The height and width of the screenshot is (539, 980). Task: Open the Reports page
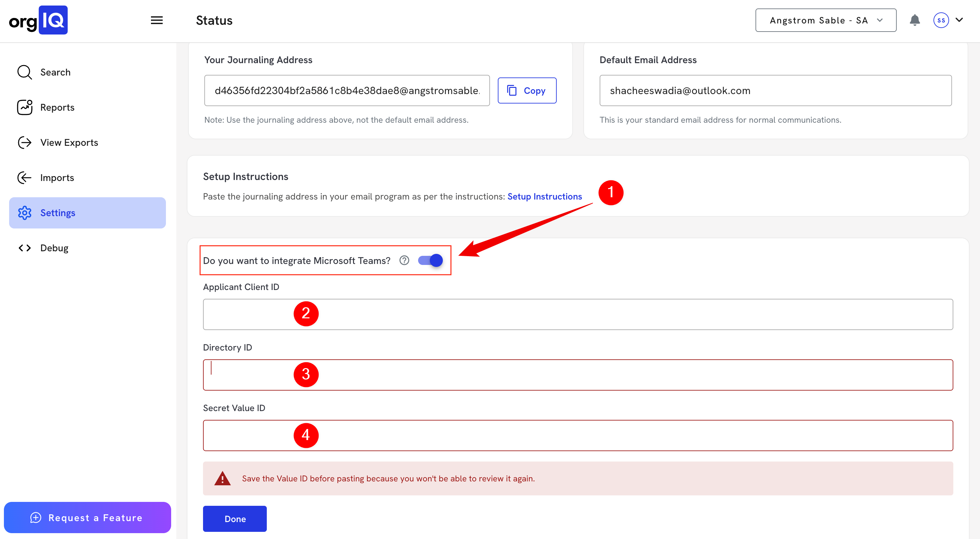tap(88, 107)
